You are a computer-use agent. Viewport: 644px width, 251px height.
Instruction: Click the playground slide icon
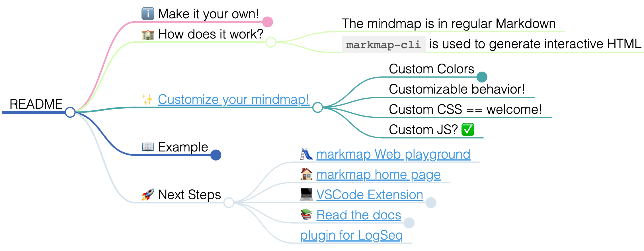click(306, 154)
